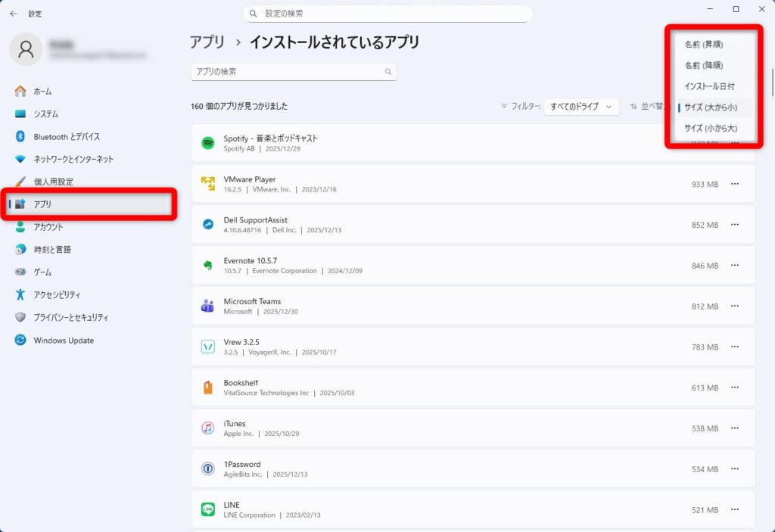Click the アプリの検索 search field
The image size is (775, 532).
pyautogui.click(x=288, y=72)
